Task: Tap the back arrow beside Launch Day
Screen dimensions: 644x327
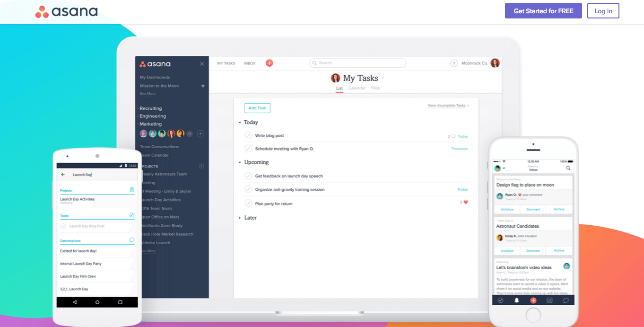Action: (x=63, y=175)
